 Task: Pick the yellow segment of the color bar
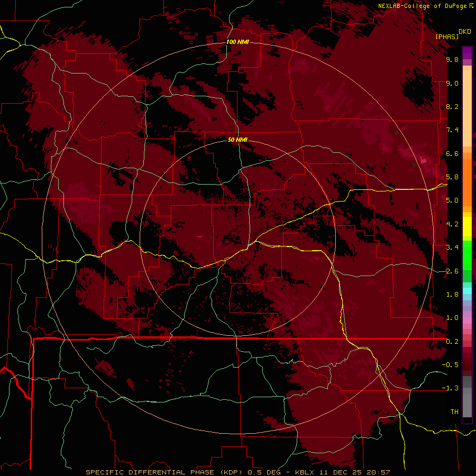(x=467, y=226)
